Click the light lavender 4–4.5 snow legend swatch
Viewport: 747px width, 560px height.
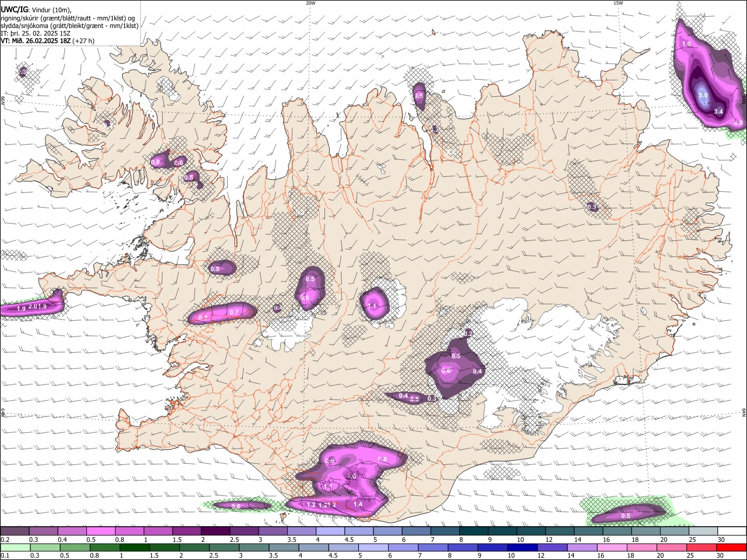click(x=330, y=531)
